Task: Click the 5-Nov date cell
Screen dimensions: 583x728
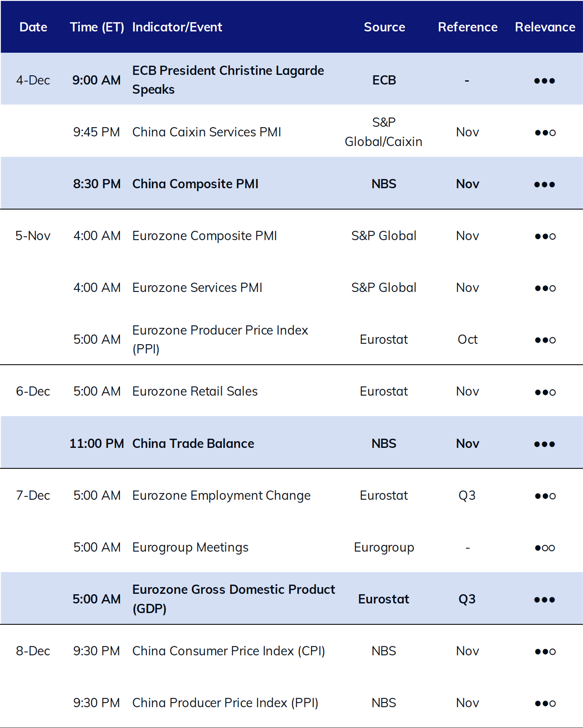Action: tap(33, 236)
